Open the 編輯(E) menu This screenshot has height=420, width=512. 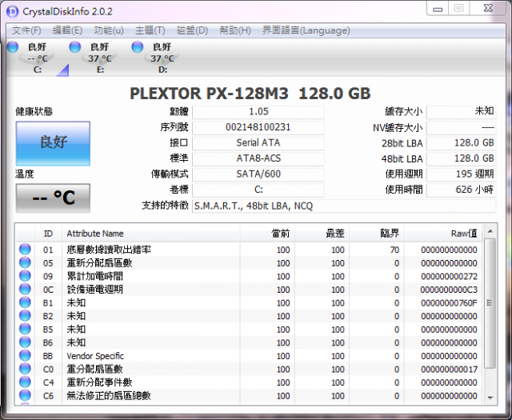[67, 30]
